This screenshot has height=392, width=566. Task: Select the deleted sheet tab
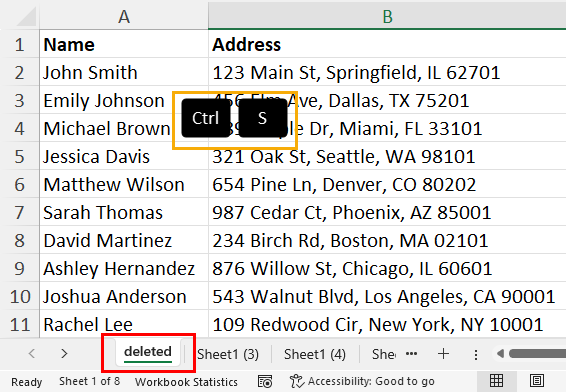click(x=148, y=352)
